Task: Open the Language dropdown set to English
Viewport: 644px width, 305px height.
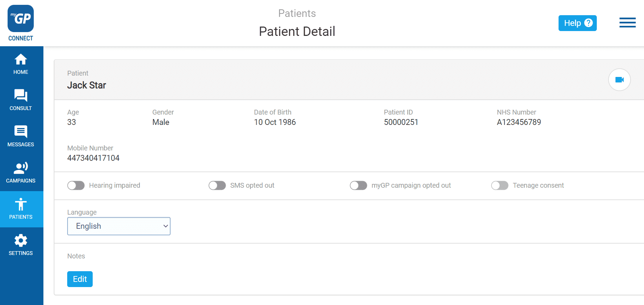Action: pos(119,226)
